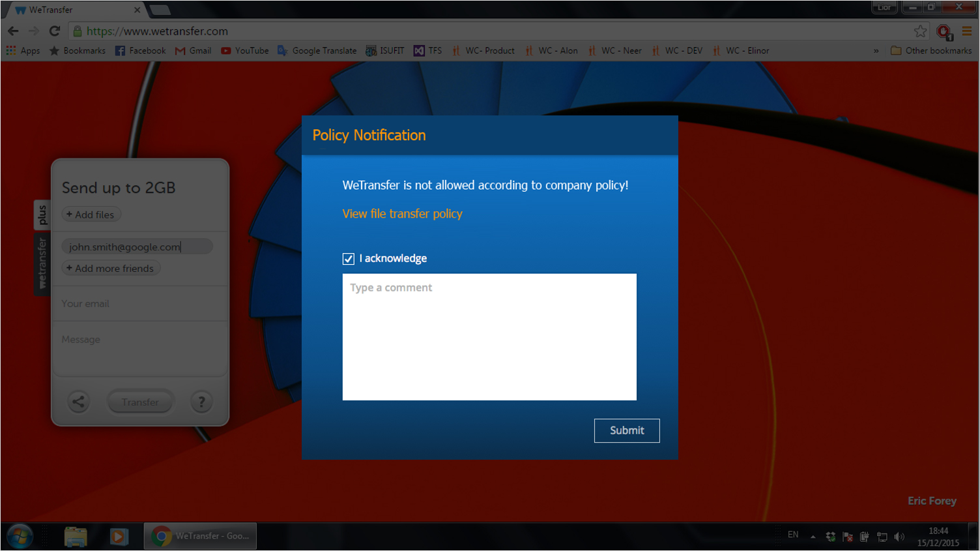
Task: Open the media player taskbar icon
Action: pos(119,537)
